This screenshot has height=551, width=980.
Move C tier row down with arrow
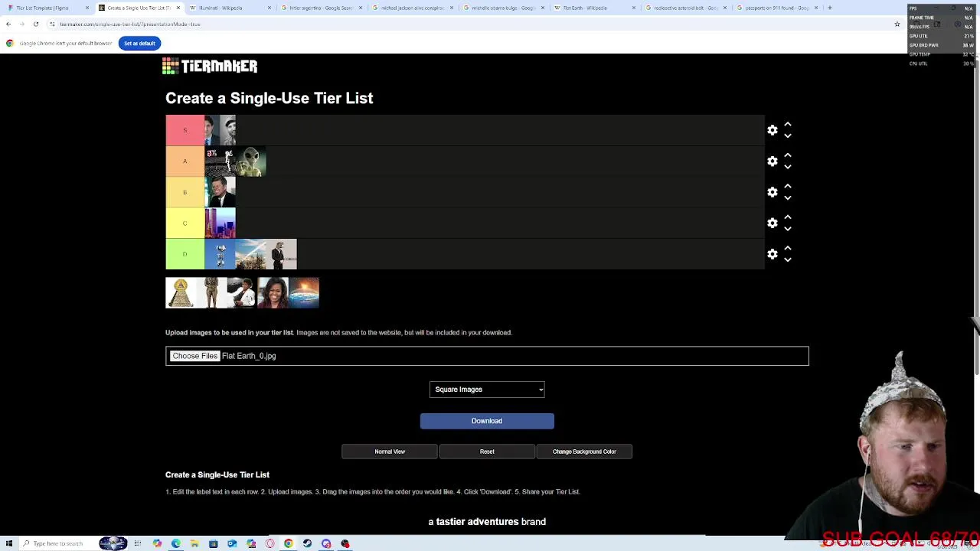click(787, 229)
